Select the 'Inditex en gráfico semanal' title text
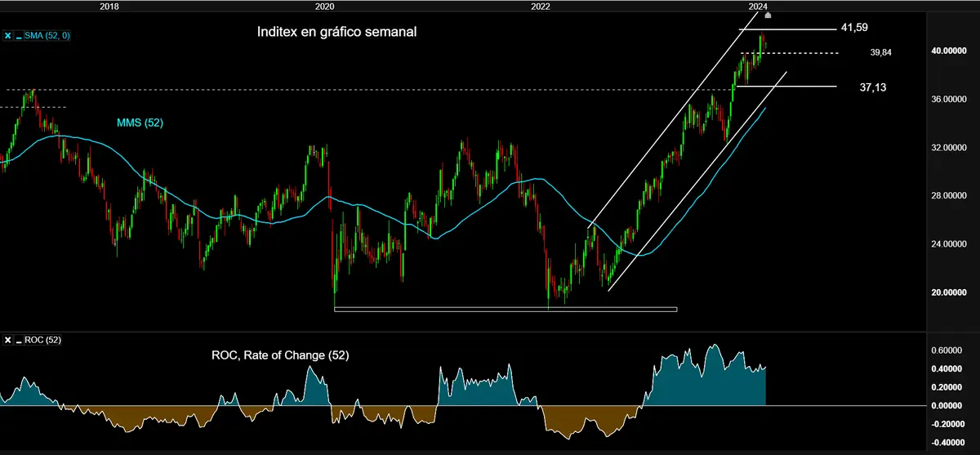The height and width of the screenshot is (455, 980). tap(338, 33)
